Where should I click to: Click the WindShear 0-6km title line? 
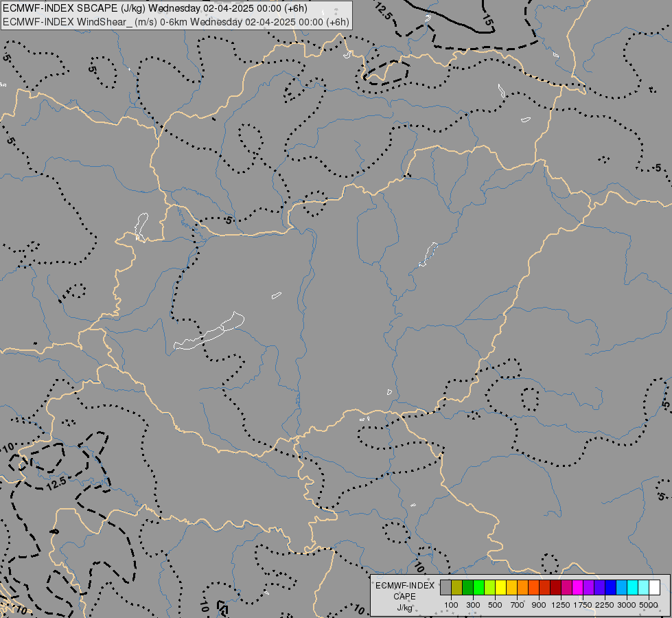(x=176, y=22)
